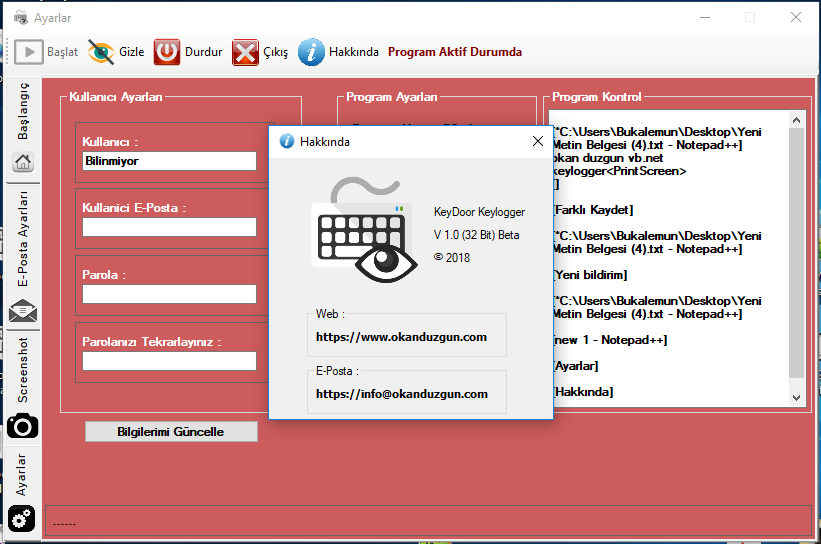Viewport: 821px width, 544px height.
Task: Click the Hakkında toolbar label
Action: click(354, 52)
